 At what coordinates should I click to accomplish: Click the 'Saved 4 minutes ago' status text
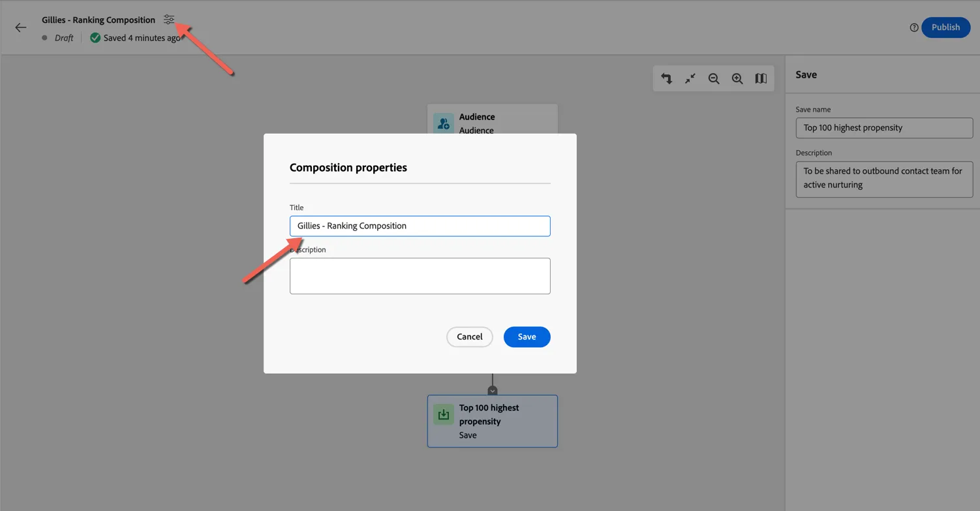click(142, 38)
